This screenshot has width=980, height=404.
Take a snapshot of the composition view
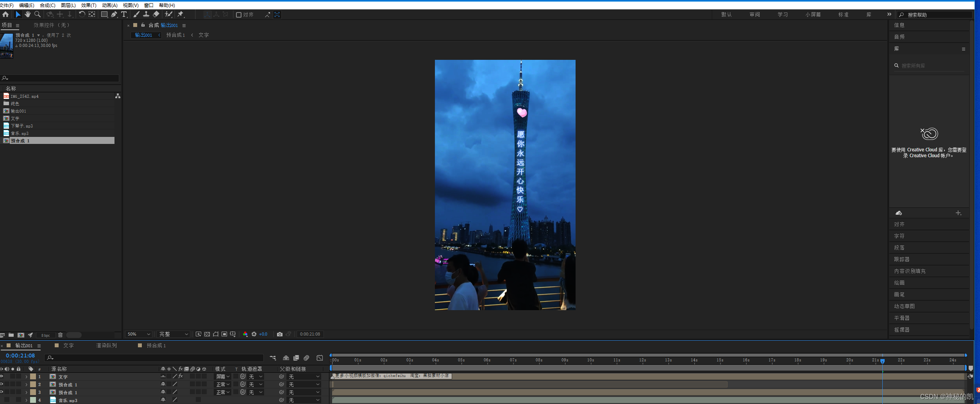(280, 334)
